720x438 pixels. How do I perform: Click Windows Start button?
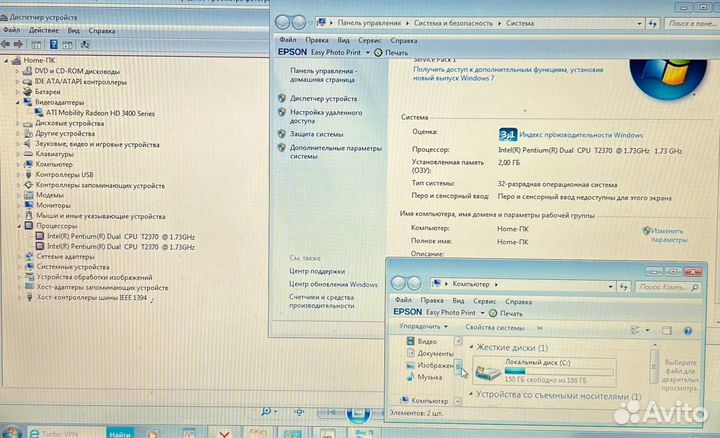[11, 432]
